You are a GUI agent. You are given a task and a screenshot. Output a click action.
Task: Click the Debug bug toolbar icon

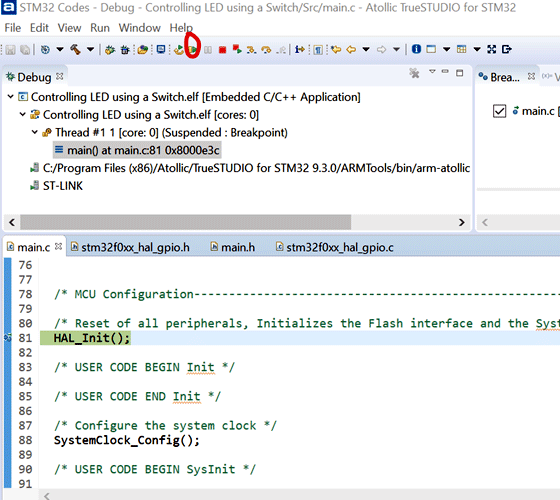125,49
